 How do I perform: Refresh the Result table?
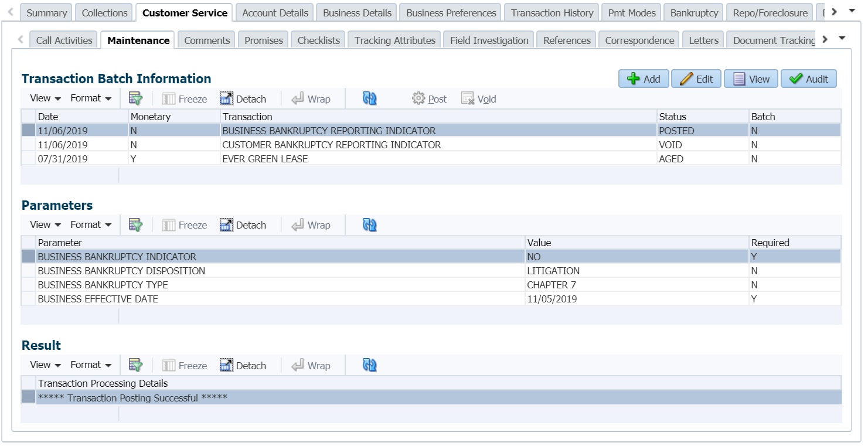369,365
